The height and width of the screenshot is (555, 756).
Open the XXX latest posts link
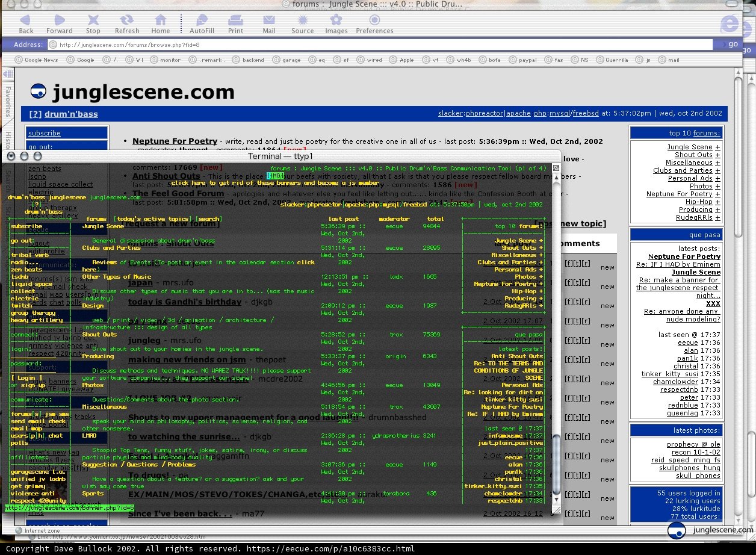713,303
